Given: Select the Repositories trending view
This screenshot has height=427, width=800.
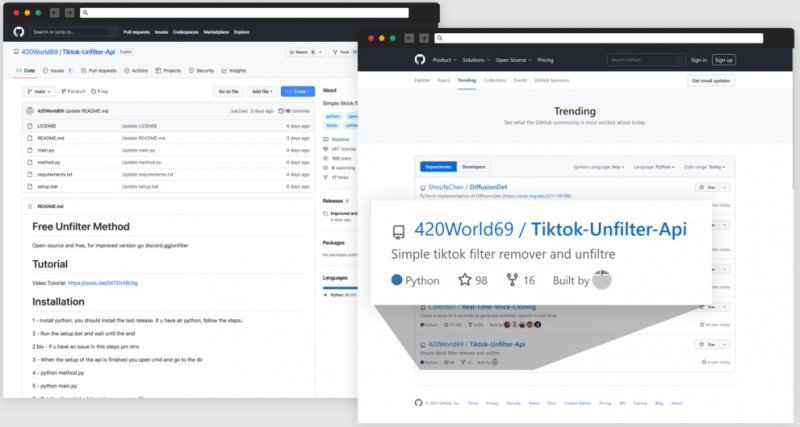Looking at the screenshot, I should tap(439, 167).
